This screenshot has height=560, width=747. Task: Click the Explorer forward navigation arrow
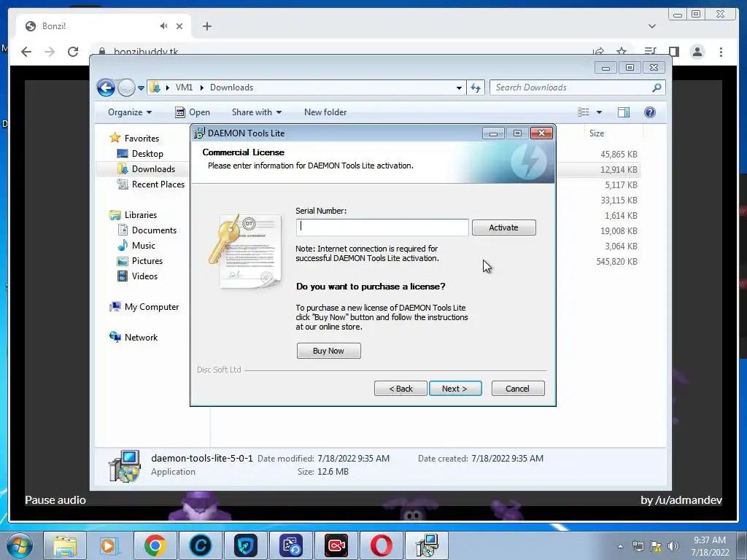click(126, 87)
